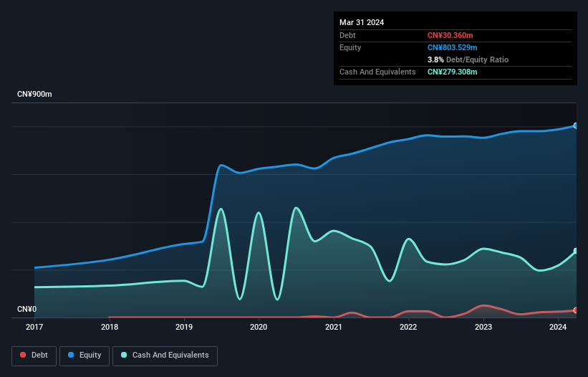Click Cash And Equivalents label in tooltip
The width and height of the screenshot is (588, 377).
pyautogui.click(x=377, y=72)
